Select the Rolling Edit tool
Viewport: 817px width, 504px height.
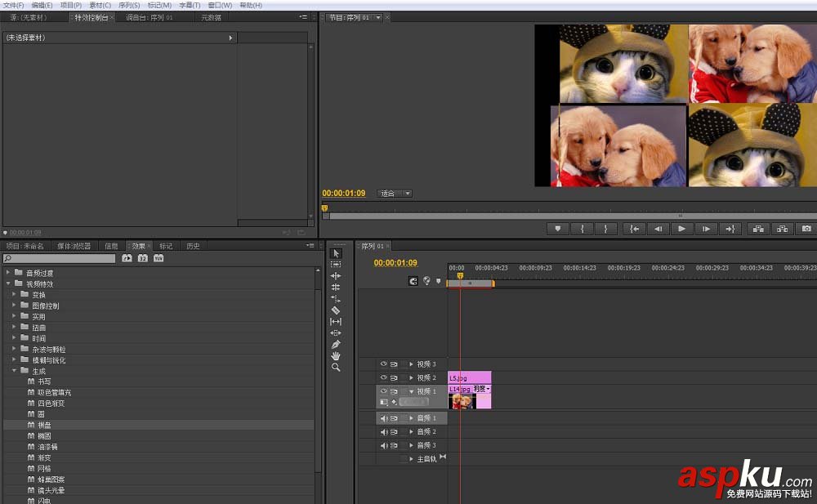(x=336, y=288)
